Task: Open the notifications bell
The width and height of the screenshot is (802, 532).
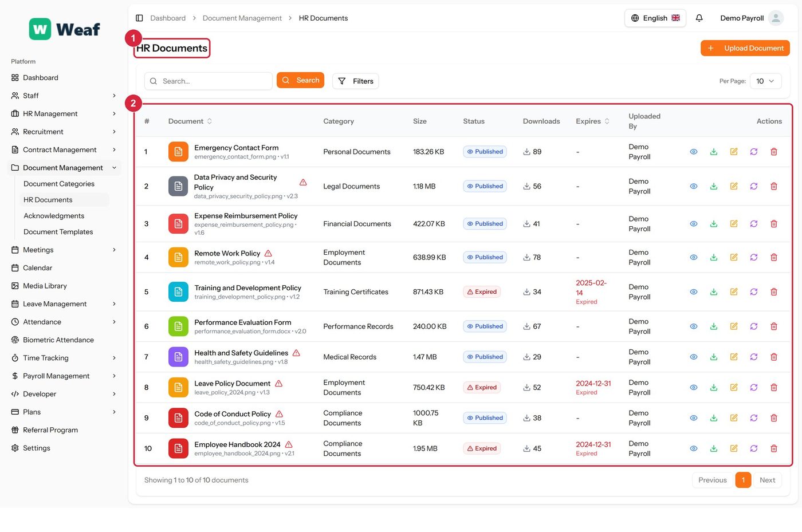Action: [x=699, y=18]
